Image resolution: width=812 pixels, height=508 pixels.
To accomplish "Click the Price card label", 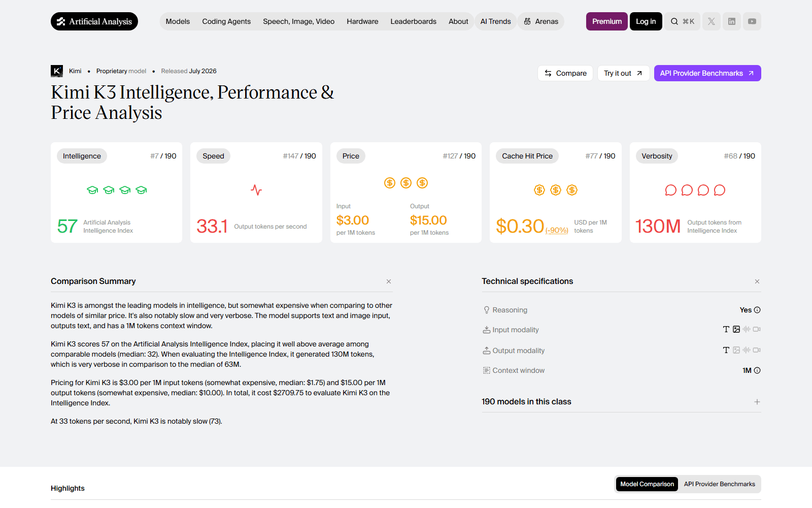I will [x=351, y=156].
